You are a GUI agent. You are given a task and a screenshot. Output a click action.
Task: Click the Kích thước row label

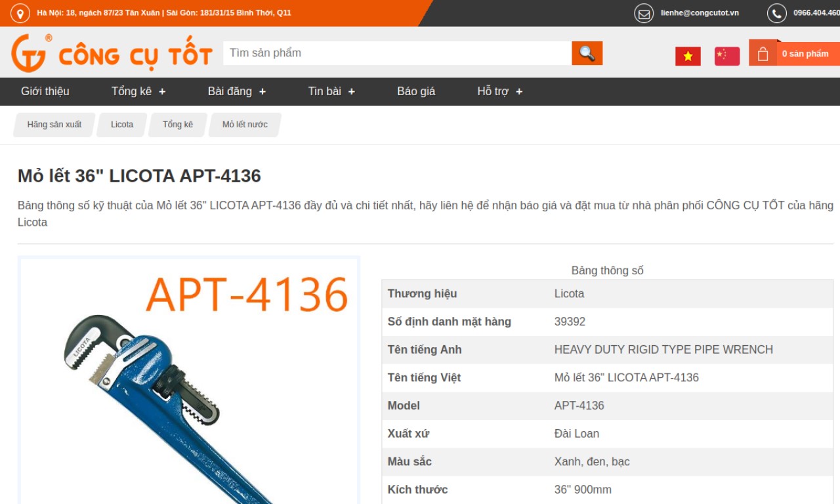pos(417,490)
